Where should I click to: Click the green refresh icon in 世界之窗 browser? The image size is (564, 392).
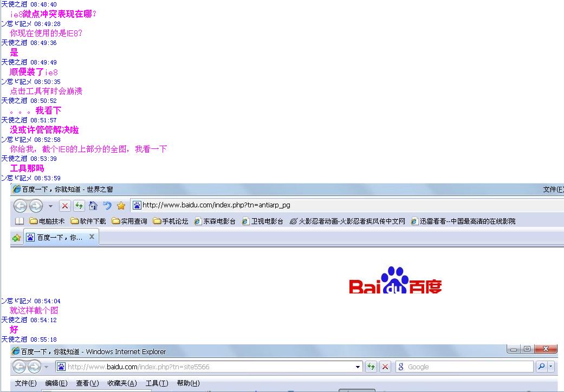tap(79, 206)
